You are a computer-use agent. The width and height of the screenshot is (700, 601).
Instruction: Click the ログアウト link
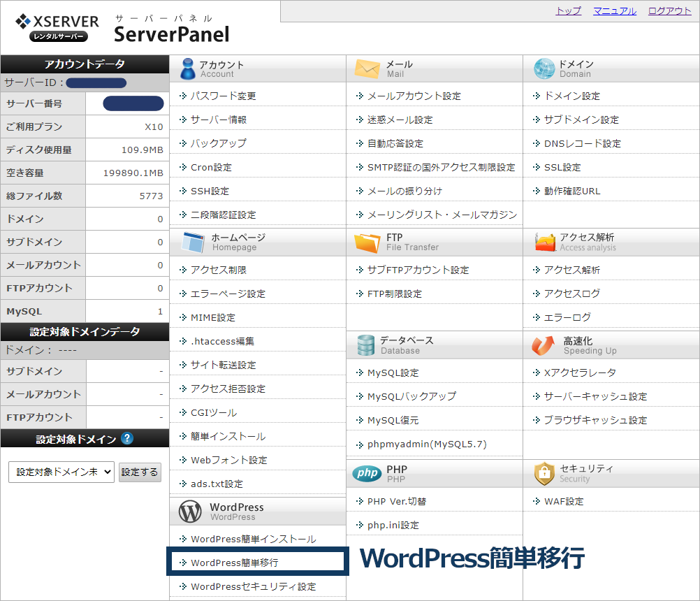coord(670,10)
